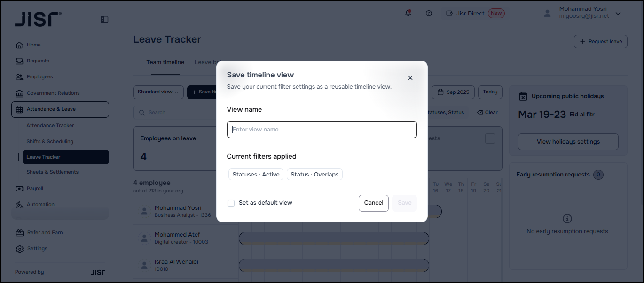The height and width of the screenshot is (283, 644).
Task: Select Attendance Tracker in sidebar menu
Action: (50, 126)
